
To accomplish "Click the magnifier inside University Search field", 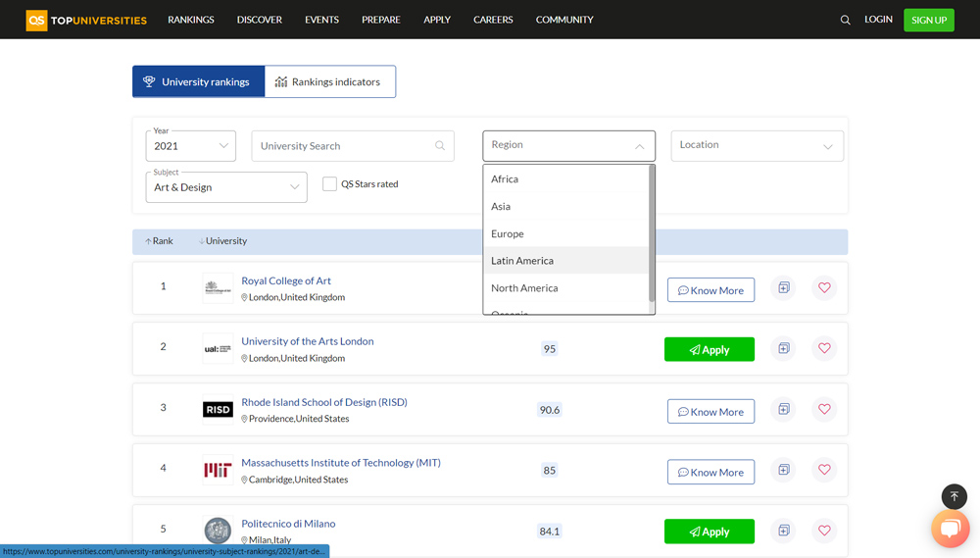I will [440, 146].
